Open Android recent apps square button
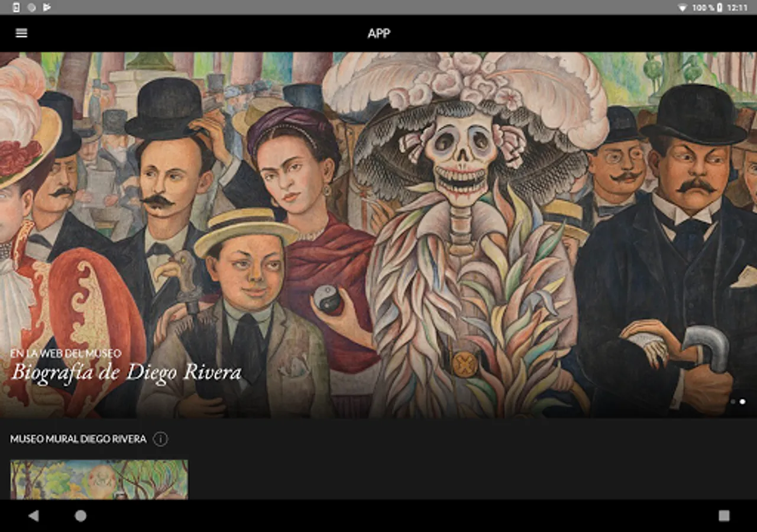Screen dimensions: 757x532 [x=724, y=516]
